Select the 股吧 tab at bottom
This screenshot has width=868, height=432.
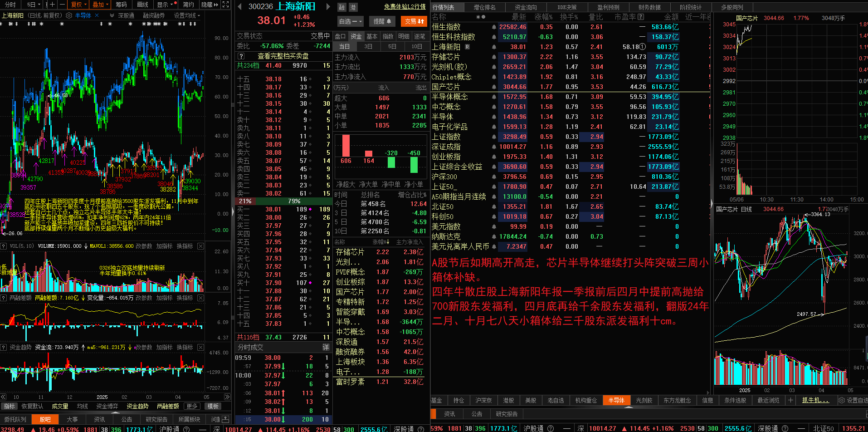[x=45, y=419]
